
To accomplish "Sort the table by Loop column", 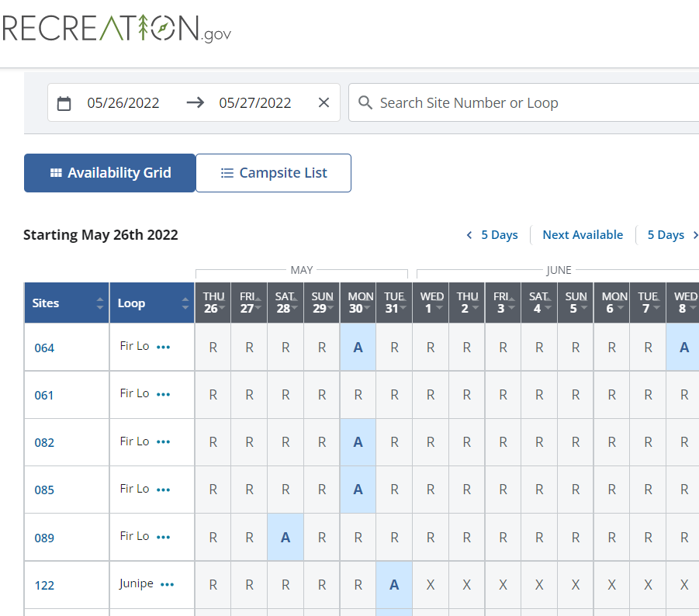I will click(x=185, y=303).
